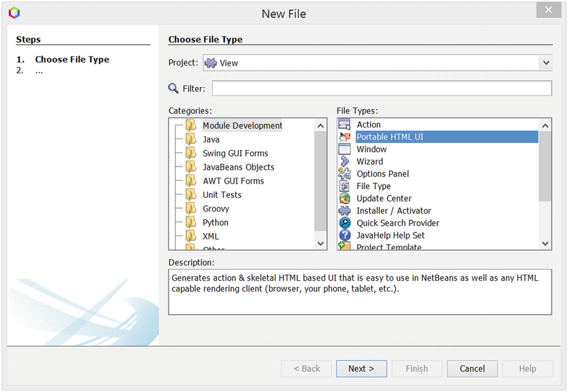The image size is (568, 392).
Task: Select the Action file type
Action: 368,124
